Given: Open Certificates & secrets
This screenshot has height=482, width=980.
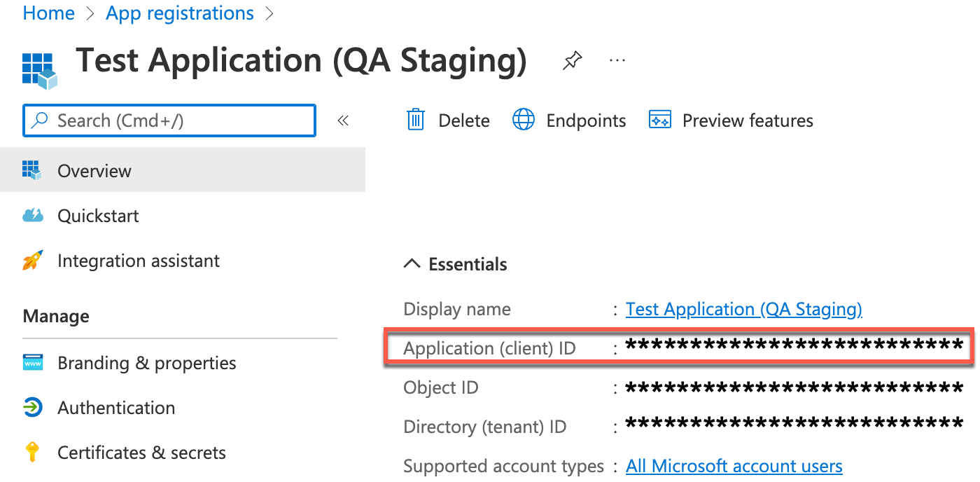Looking at the screenshot, I should click(141, 453).
